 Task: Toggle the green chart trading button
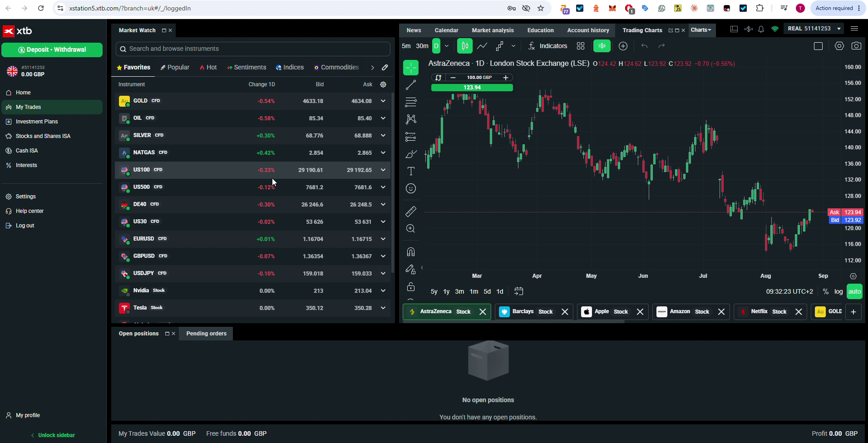(602, 46)
